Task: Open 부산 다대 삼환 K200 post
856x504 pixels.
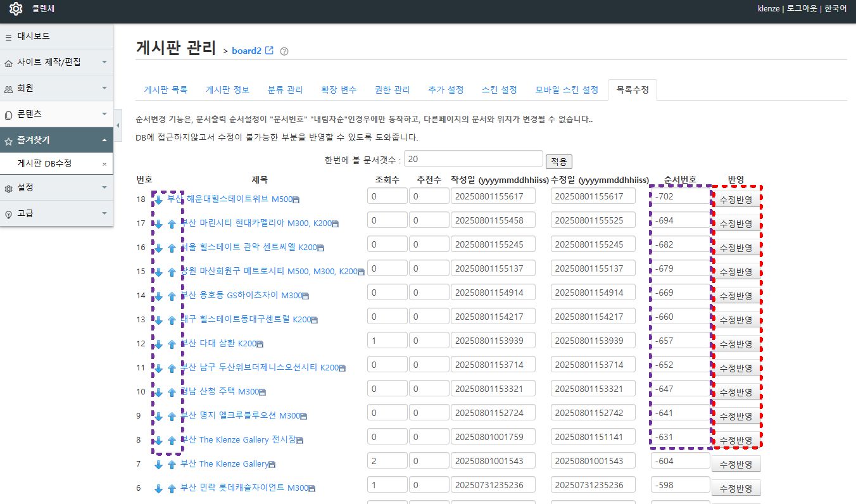Action: pos(218,343)
